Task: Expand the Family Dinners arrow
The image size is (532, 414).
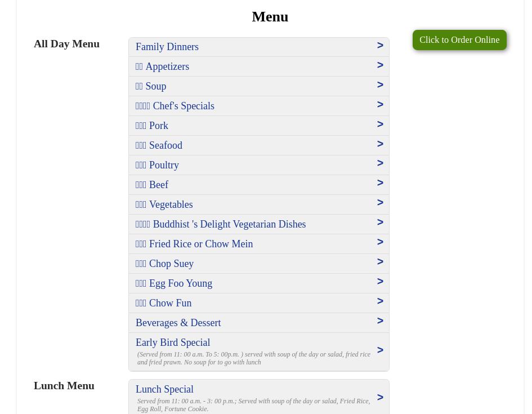Action: coord(380,46)
